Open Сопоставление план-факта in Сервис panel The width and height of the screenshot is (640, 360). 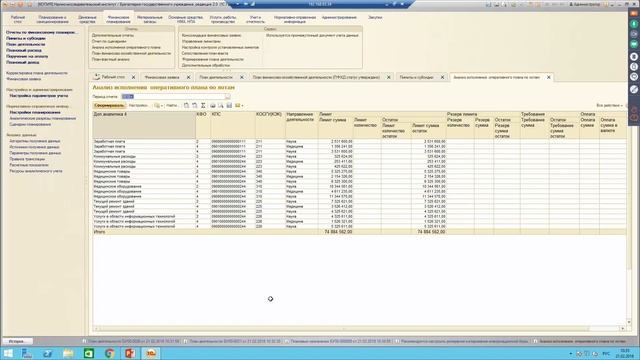[205, 53]
